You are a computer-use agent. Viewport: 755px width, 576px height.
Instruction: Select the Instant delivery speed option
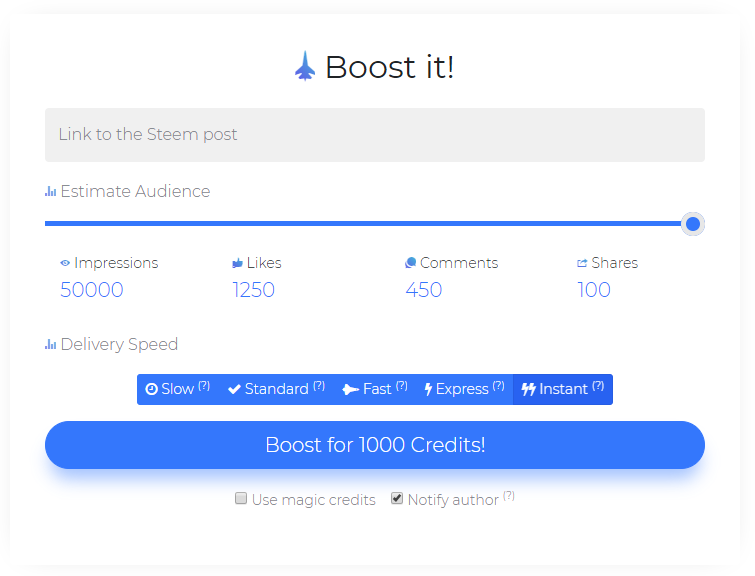click(x=562, y=389)
